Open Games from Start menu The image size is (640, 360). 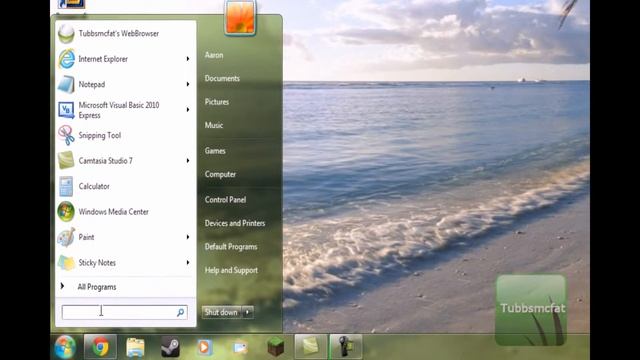215,151
